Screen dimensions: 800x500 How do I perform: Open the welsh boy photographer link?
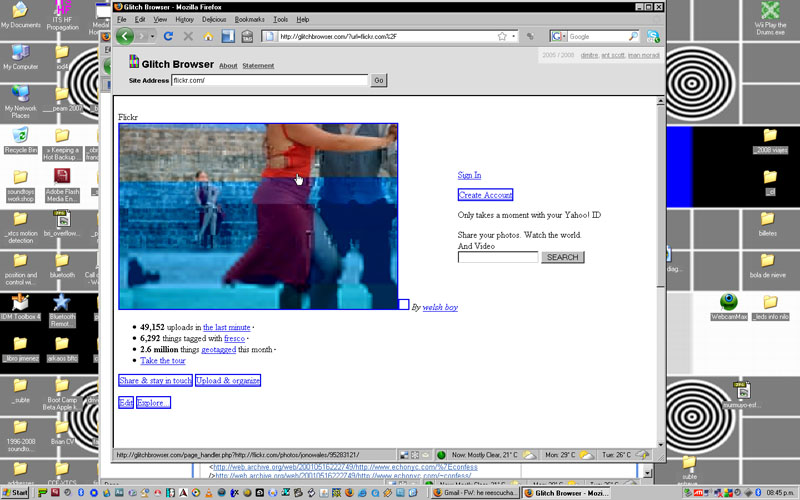[440, 307]
